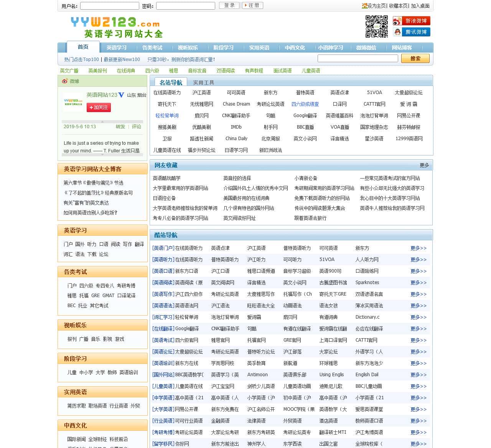
Task: Click the 登录 button
Action: [229, 5]
